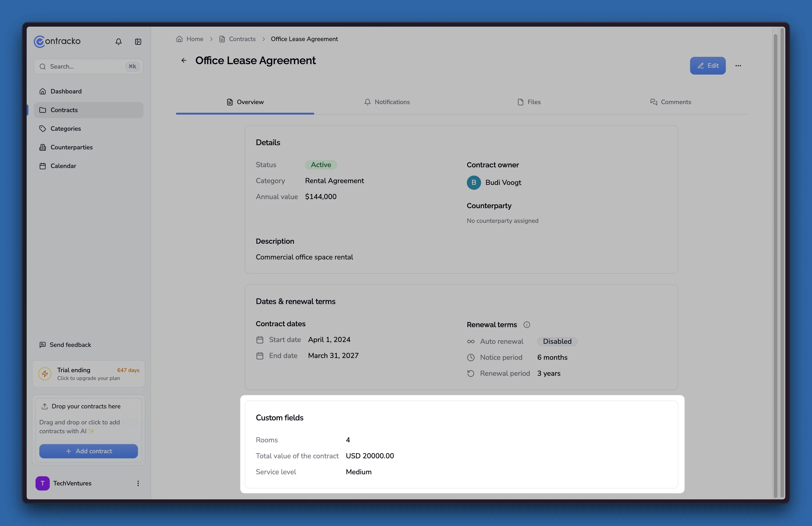Click the Edit button
812x526 pixels.
tap(708, 65)
